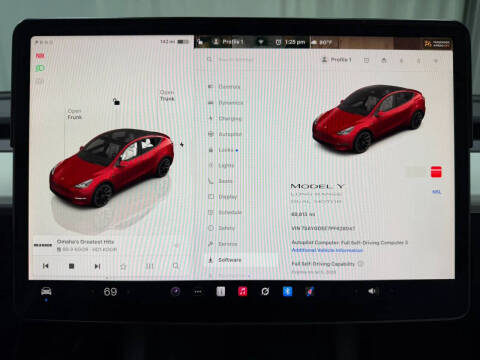480x360 pixels.
Task: Open the Locks settings
Action: 223,150
